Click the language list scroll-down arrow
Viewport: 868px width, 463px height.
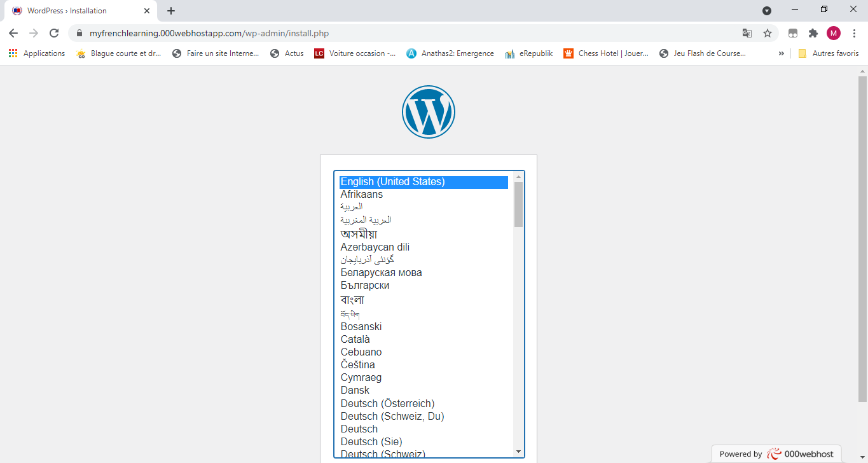[x=518, y=452]
